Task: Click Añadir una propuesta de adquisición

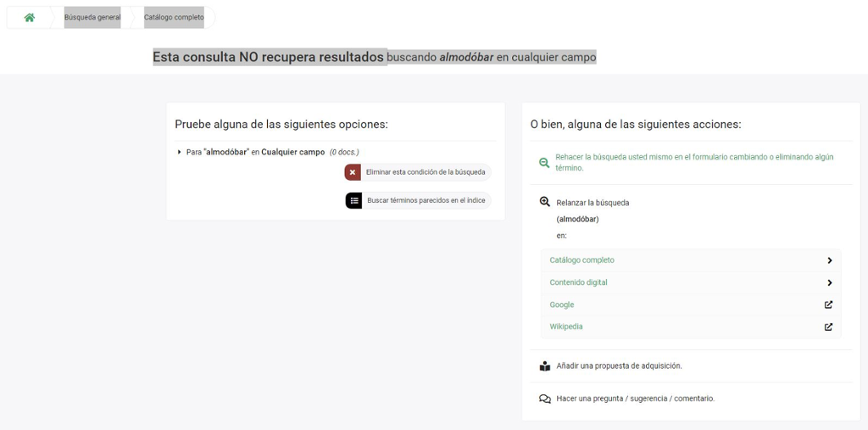Action: point(619,366)
